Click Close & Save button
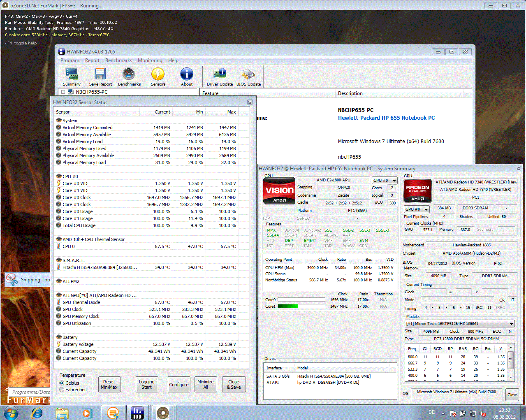The image size is (526, 420). point(234,384)
